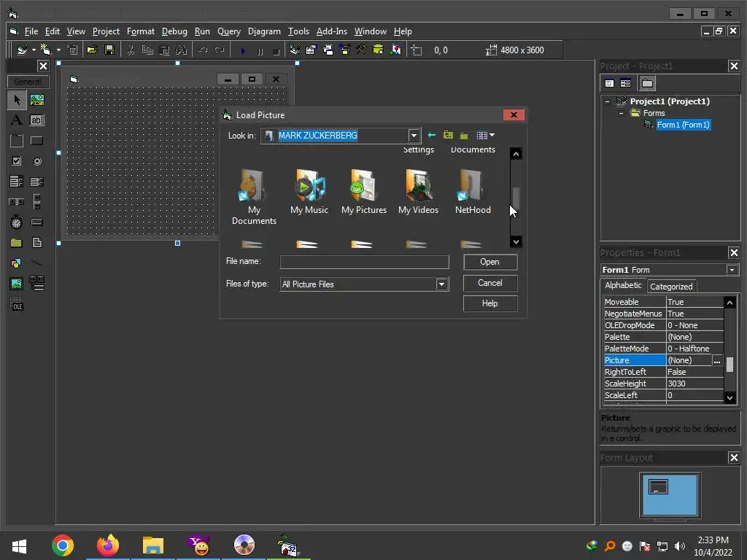Open the Object Browser toolbar icon
Viewport: 747px width, 560px height.
pos(345,50)
